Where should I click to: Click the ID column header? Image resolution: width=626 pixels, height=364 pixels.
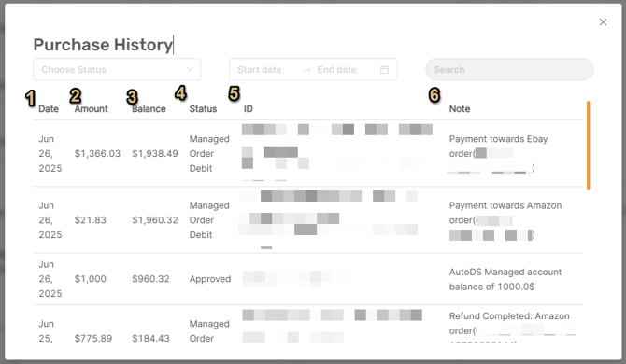pyautogui.click(x=249, y=109)
